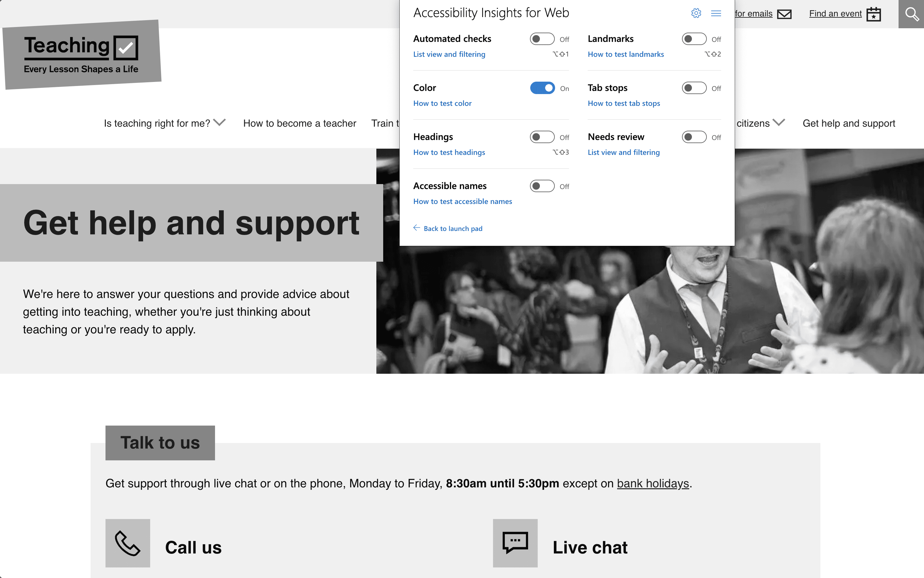
Task: Toggle Automated checks on
Action: click(x=542, y=39)
